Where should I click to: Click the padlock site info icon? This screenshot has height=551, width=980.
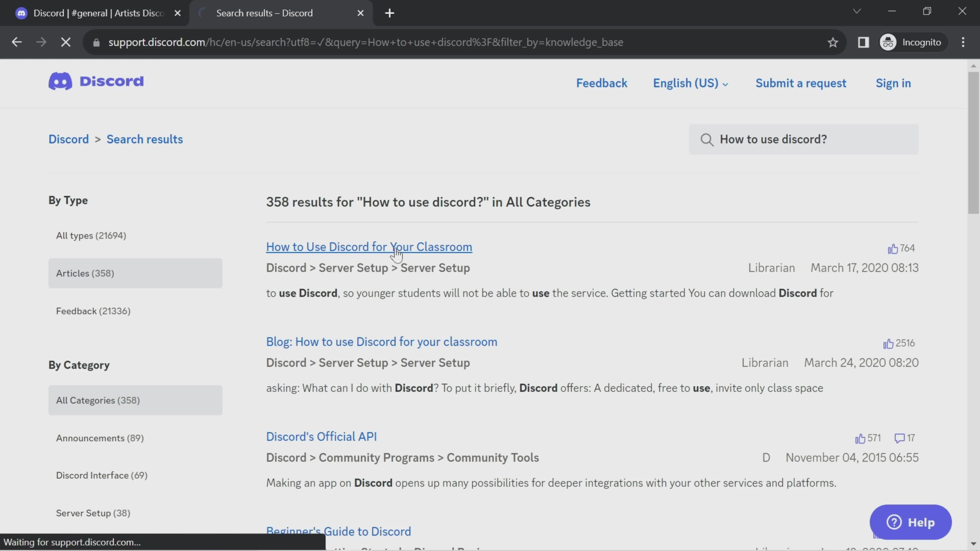96,42
